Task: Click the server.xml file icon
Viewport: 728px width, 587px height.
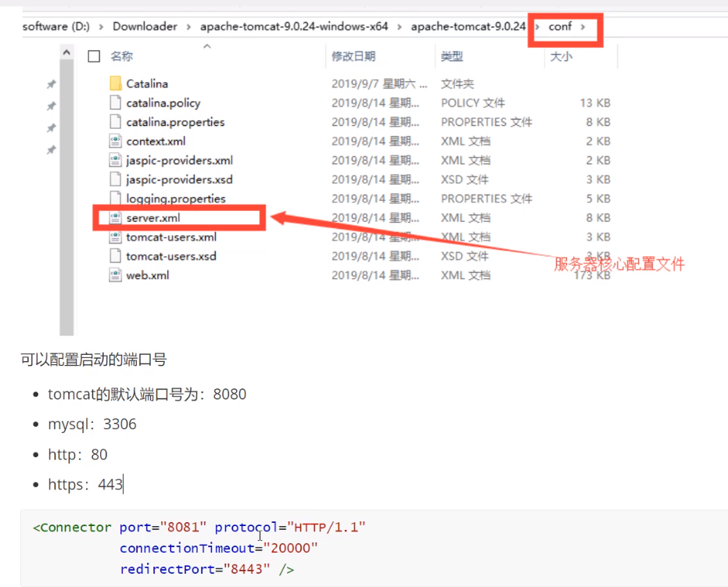Action: click(116, 217)
